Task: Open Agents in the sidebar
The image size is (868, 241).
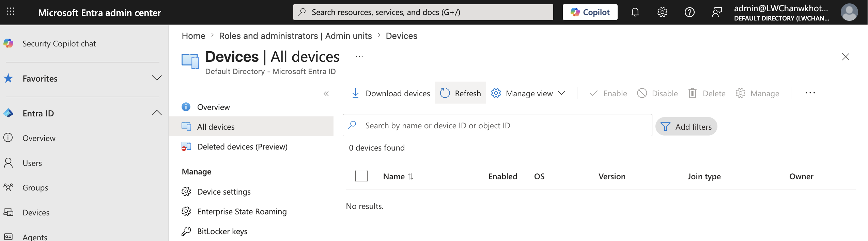Action: pos(35,237)
